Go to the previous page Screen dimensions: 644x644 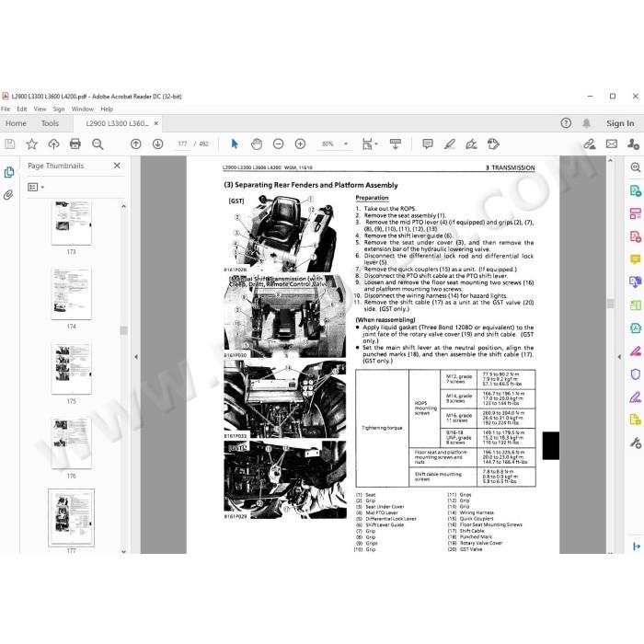[x=136, y=144]
